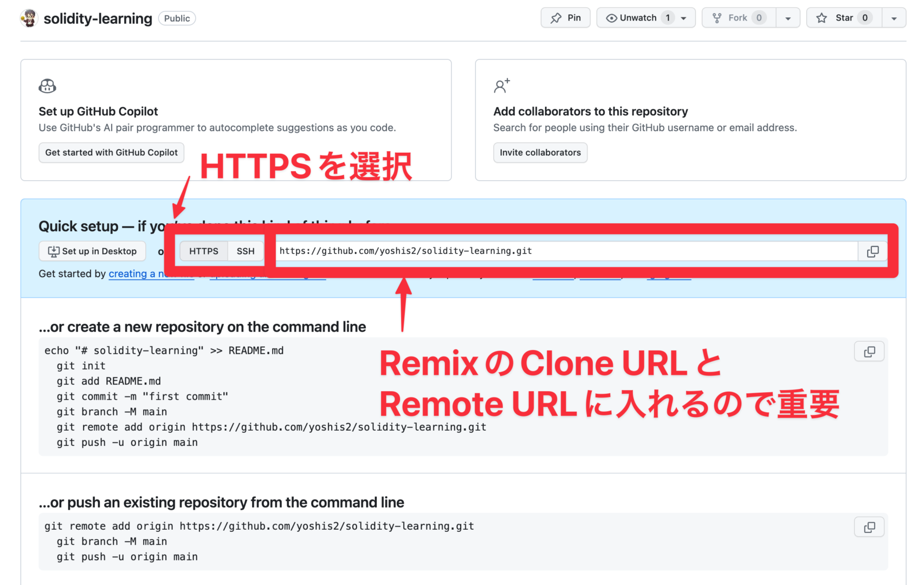924x585 pixels.
Task: Open the Fork options dropdown arrow
Action: [x=788, y=18]
